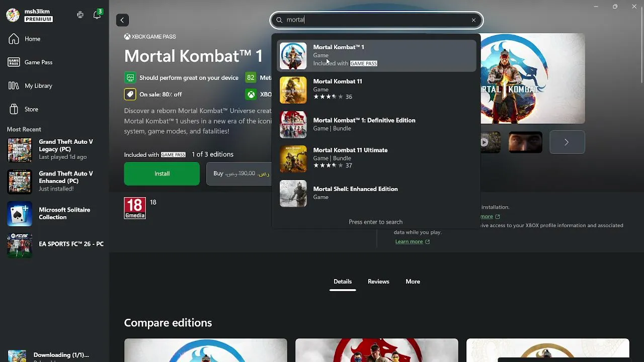
Task: Click the green 82 Metacritic score badge
Action: pyautogui.click(x=251, y=78)
